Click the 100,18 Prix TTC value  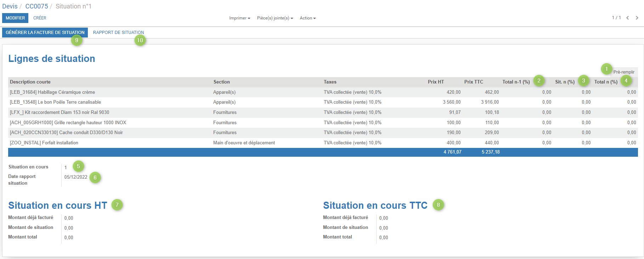tap(492, 113)
